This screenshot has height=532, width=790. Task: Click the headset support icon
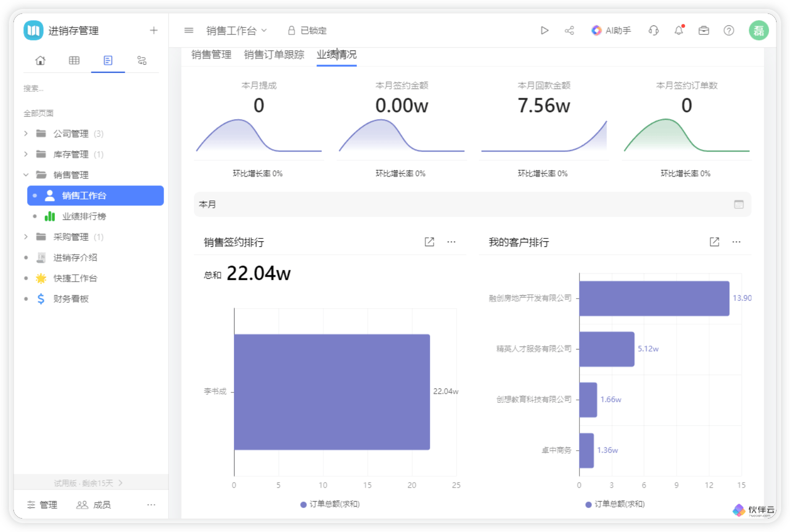pos(654,30)
